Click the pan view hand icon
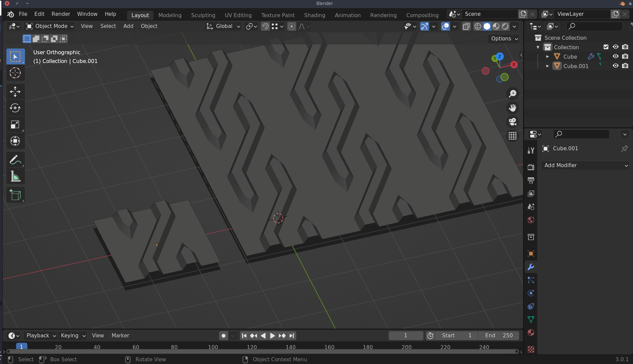The height and width of the screenshot is (364, 633). point(513,108)
